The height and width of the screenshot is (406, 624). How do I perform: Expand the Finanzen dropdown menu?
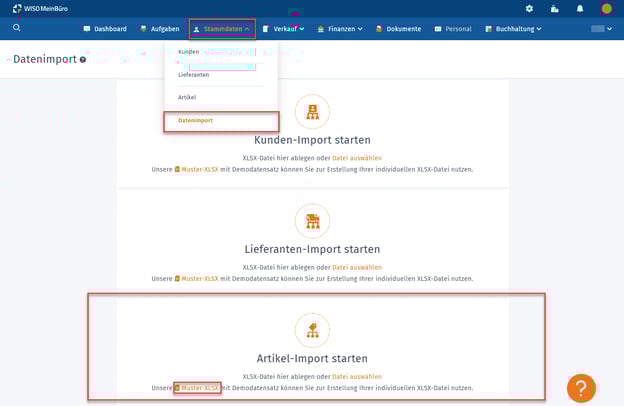[x=340, y=29]
